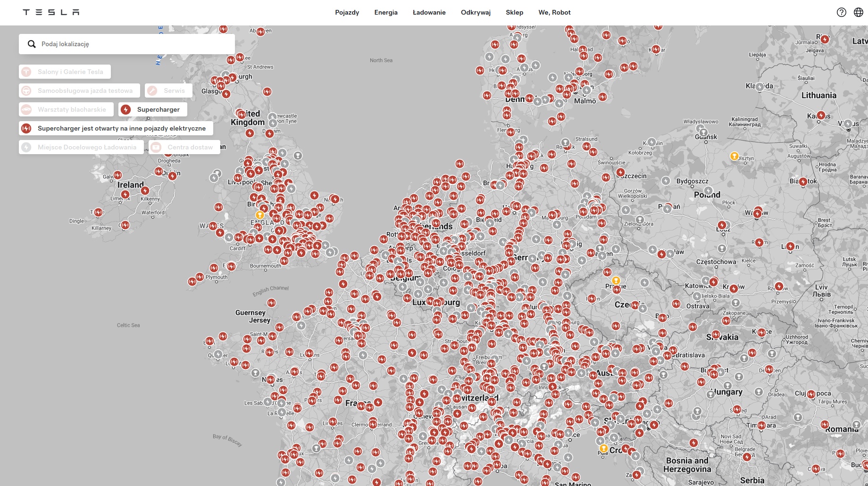
Task: Select the red marker at Galway
Action: [x=117, y=175]
